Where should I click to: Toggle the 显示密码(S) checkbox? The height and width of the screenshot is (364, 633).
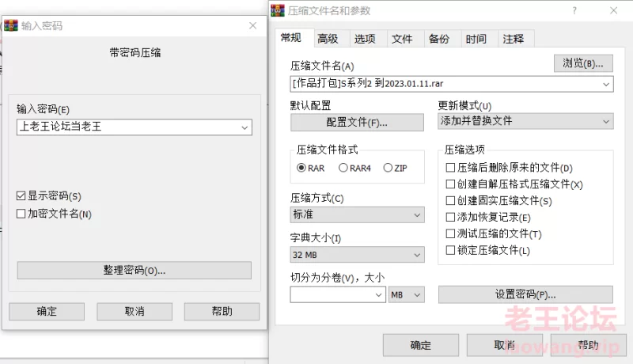coord(21,196)
